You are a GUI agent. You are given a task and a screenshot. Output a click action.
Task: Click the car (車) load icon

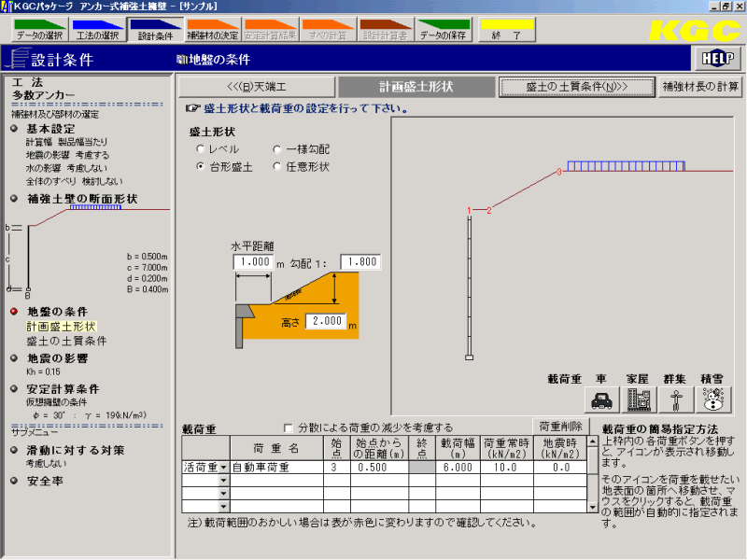[x=602, y=399]
